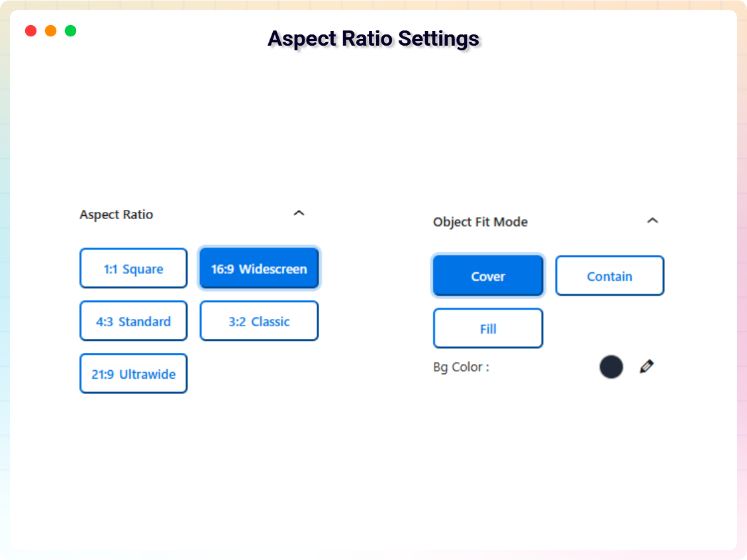Click the red traffic light button
The width and height of the screenshot is (747, 560).
(30, 30)
